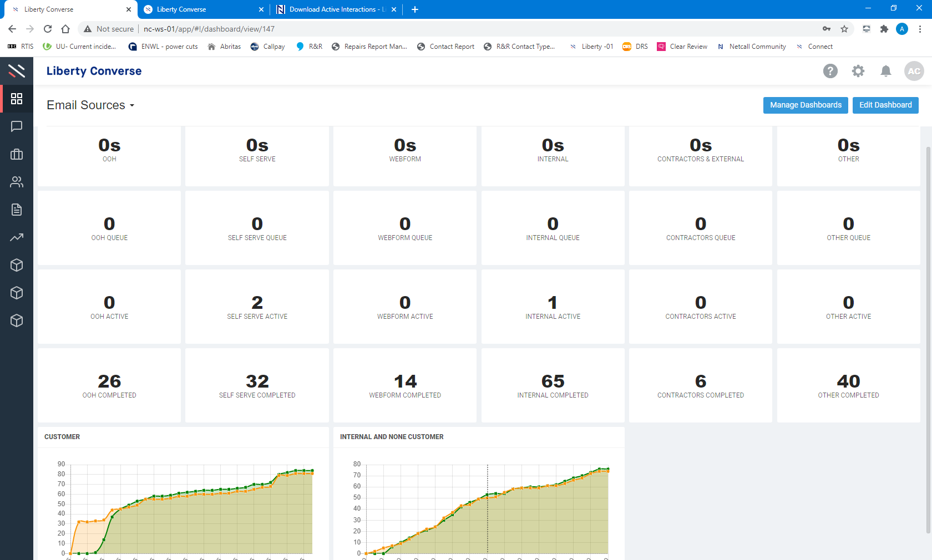Select the OTHER COMPLETED tile
This screenshot has height=560, width=932.
[849, 385]
